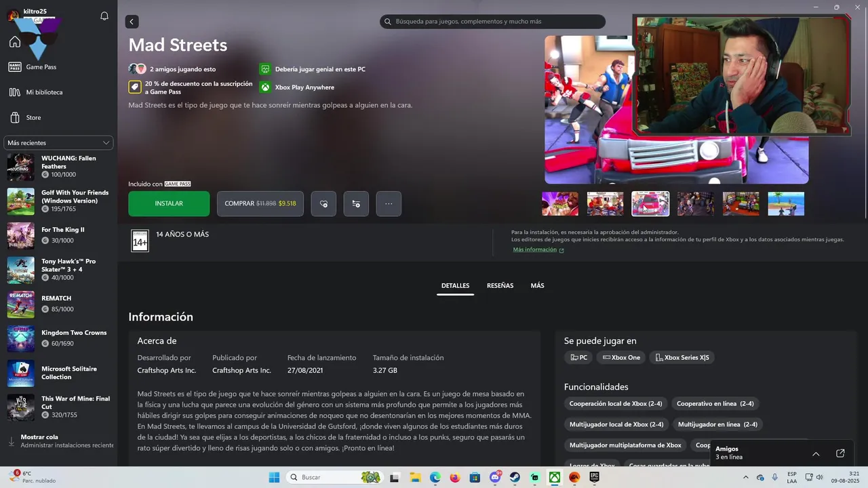Click the INSTALAR button
Image resolution: width=868 pixels, height=488 pixels.
169,203
